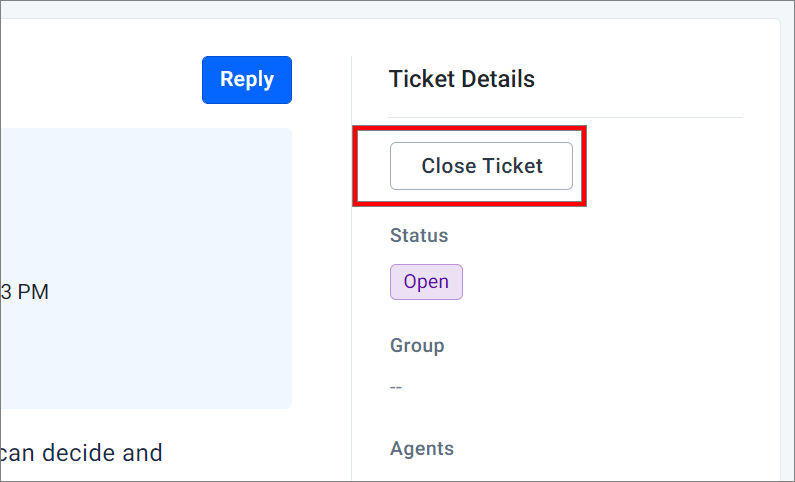Click the 'can decide and' message text
Image resolution: width=795 pixels, height=482 pixels.
[x=82, y=453]
